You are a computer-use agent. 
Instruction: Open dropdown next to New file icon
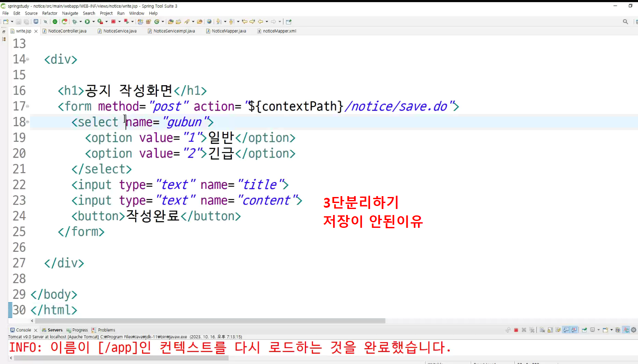[12, 21]
